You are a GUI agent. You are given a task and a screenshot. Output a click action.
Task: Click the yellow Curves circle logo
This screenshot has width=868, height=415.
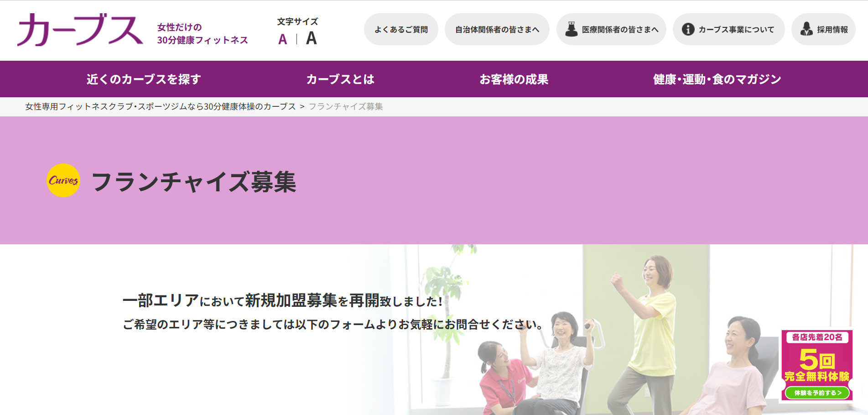[63, 180]
